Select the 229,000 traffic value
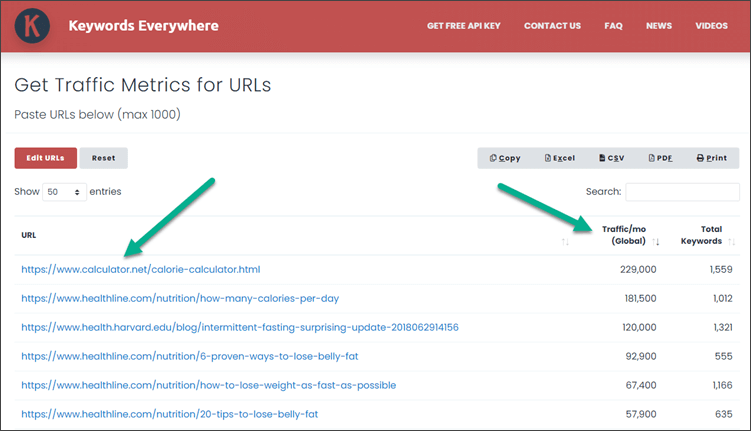The width and height of the screenshot is (751, 431). point(638,270)
